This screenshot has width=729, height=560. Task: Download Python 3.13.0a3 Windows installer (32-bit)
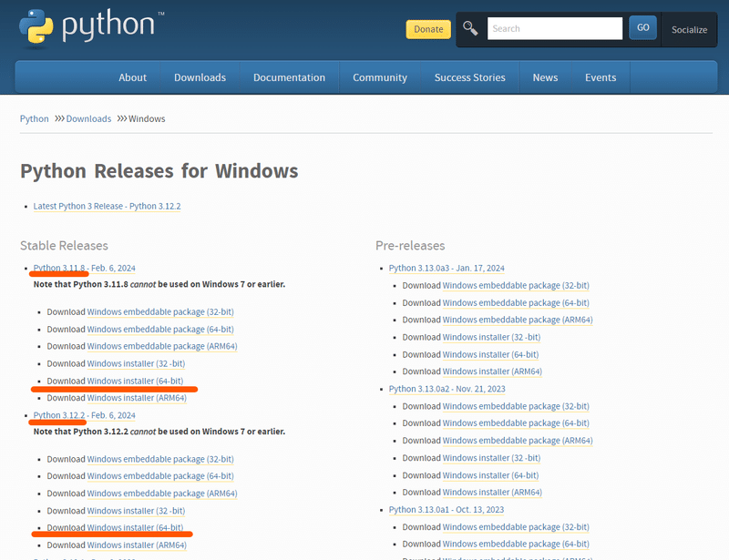coord(491,337)
